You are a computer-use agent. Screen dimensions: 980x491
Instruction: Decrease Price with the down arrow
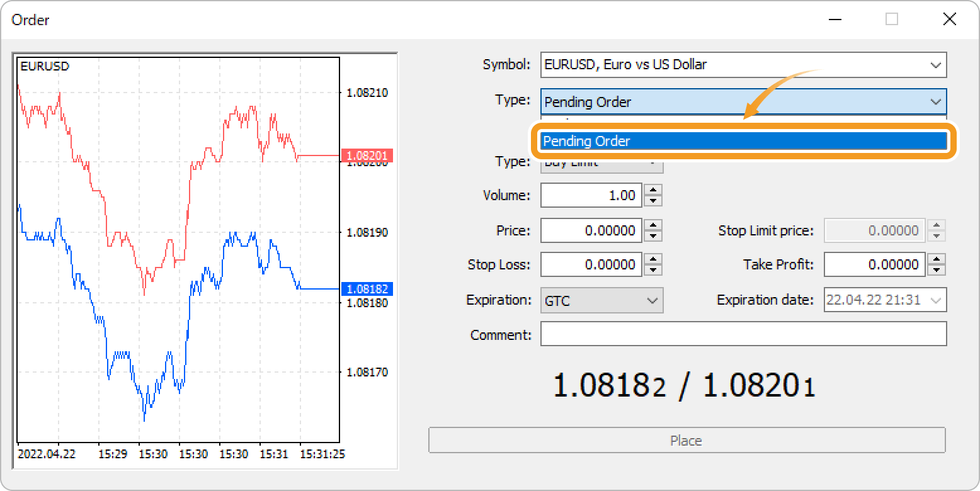coord(653,236)
